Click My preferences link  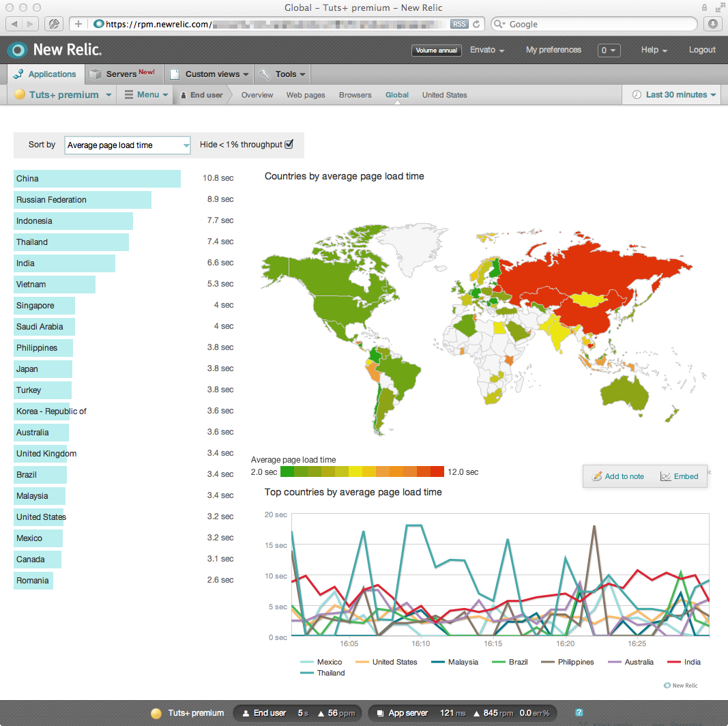(x=553, y=50)
